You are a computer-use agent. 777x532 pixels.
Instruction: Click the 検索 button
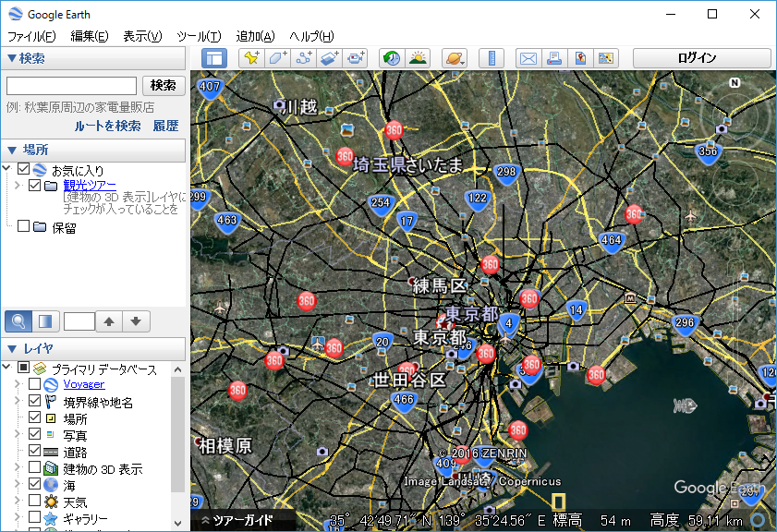164,86
